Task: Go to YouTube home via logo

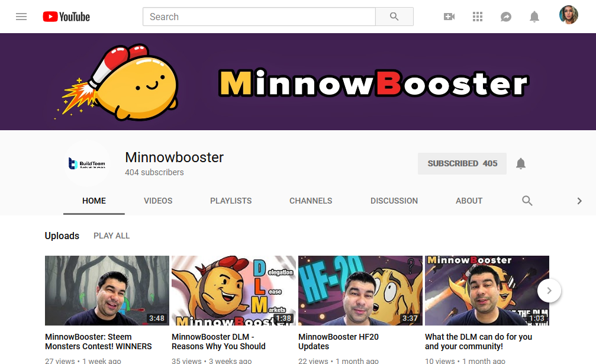Action: [x=66, y=17]
